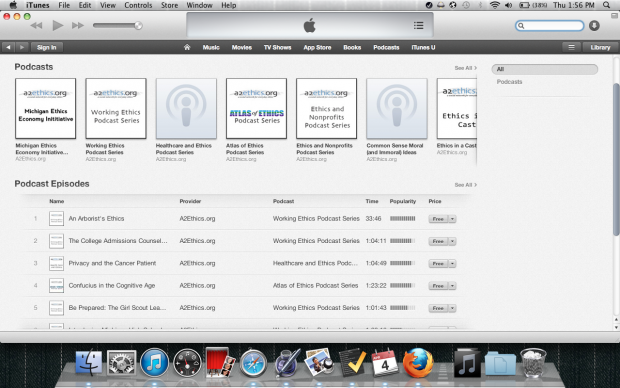Click the Play button

coord(58,26)
